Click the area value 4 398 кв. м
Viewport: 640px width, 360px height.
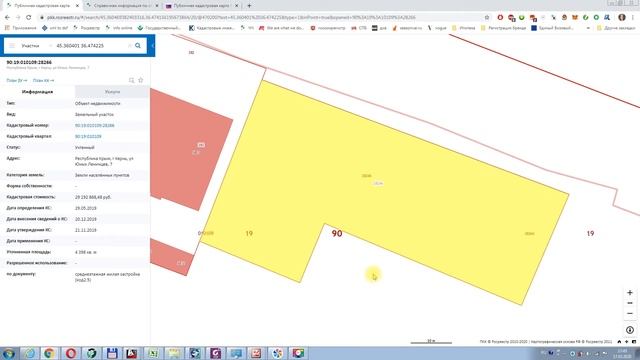86,252
